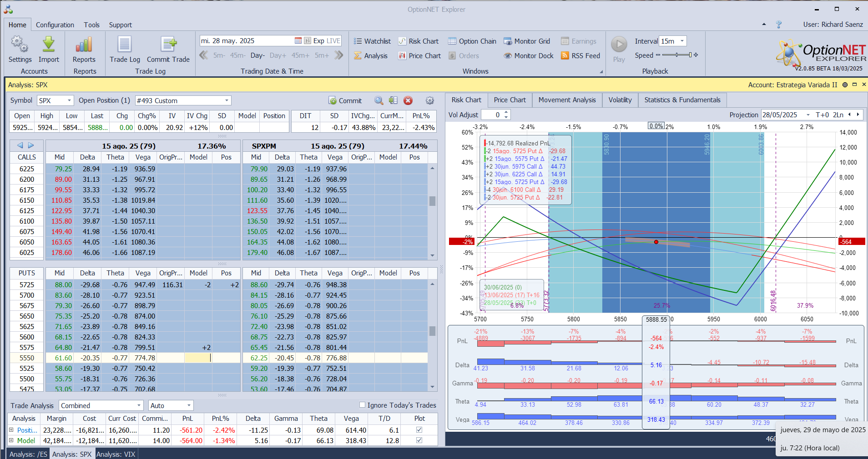This screenshot has height=459, width=868.
Task: Expand the Interval 15m dropdown
Action: tap(682, 41)
